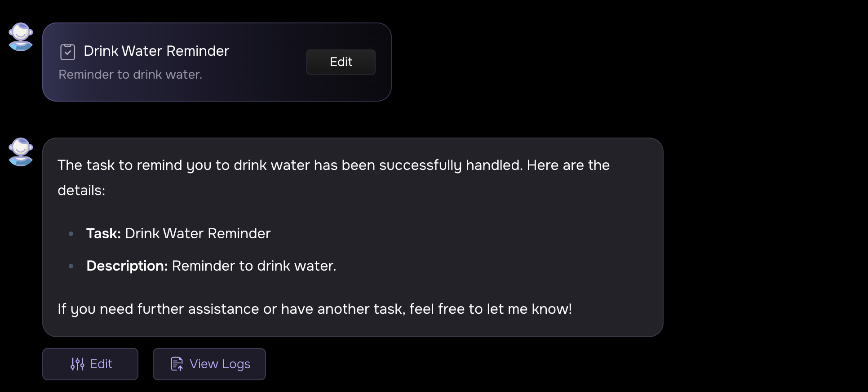Click the gray card subtitle 'Reminder to drink water.'
Image resolution: width=868 pixels, height=392 pixels.
tap(130, 75)
